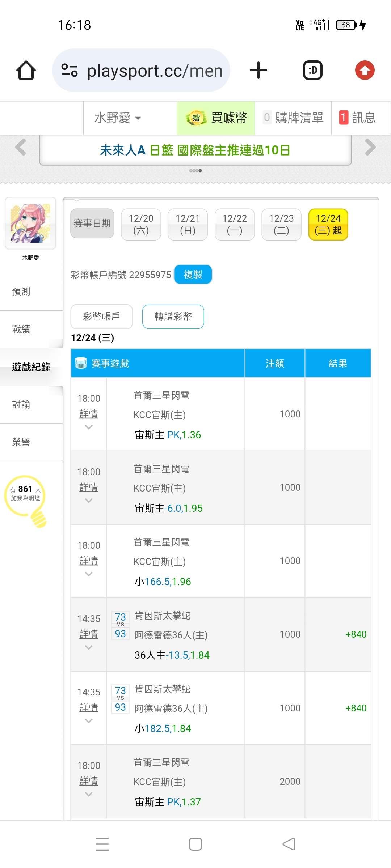
Task: Click the 轉贈彩幣 button
Action: point(173,316)
